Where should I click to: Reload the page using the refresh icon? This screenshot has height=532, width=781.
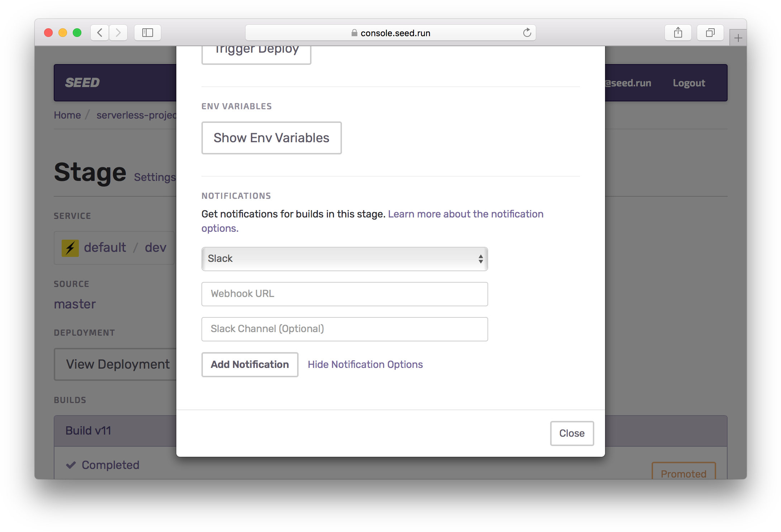pyautogui.click(x=527, y=33)
